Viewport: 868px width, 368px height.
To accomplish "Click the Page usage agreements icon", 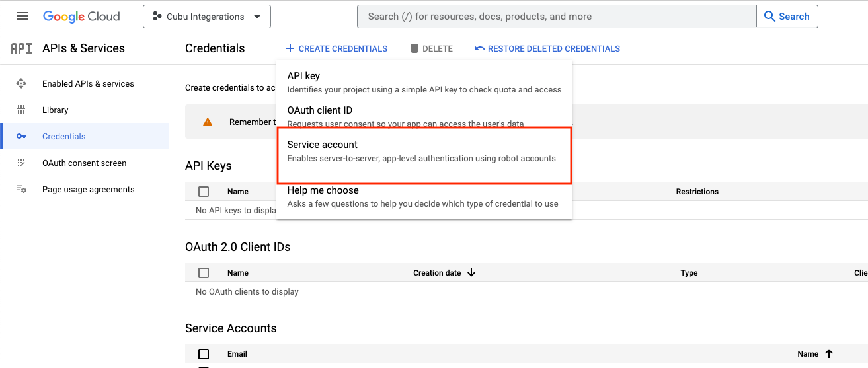I will [21, 190].
